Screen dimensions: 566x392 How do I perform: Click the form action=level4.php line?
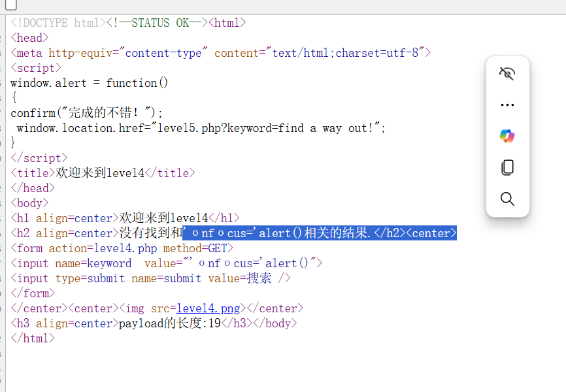(x=122, y=248)
